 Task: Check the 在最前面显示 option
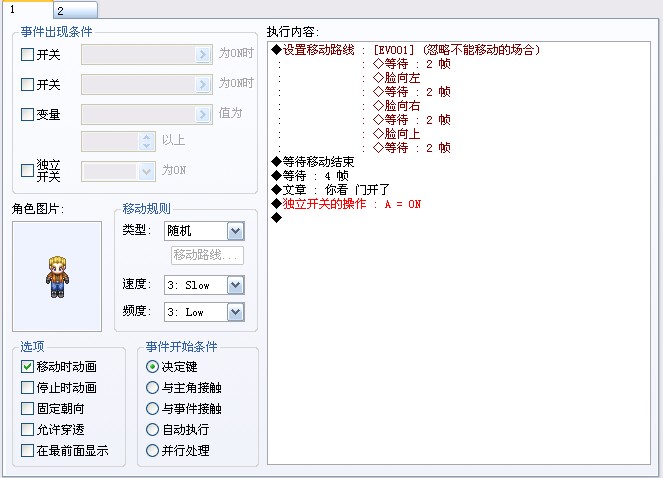[27, 450]
